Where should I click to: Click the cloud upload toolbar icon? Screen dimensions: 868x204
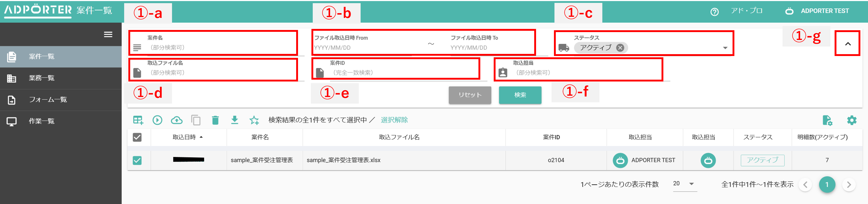(x=176, y=120)
